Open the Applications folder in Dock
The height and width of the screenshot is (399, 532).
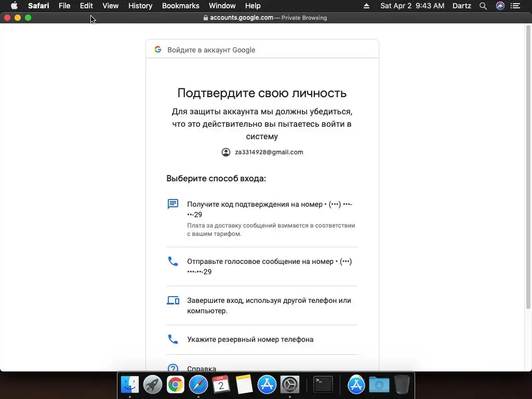(356, 385)
